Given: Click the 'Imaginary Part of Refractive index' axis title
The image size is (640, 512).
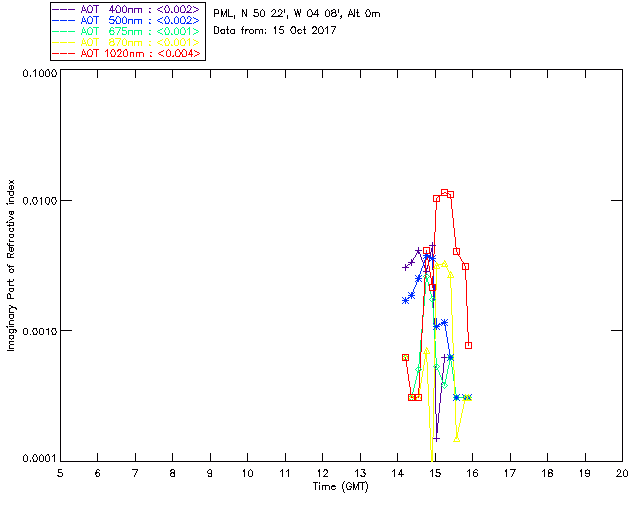Looking at the screenshot, I should [x=11, y=265].
